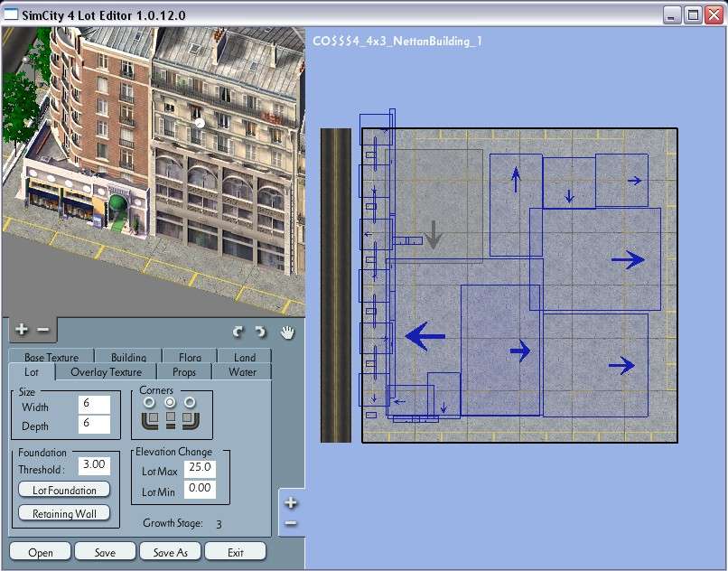Go to the Flora tab
The image size is (728, 571).
click(x=190, y=356)
